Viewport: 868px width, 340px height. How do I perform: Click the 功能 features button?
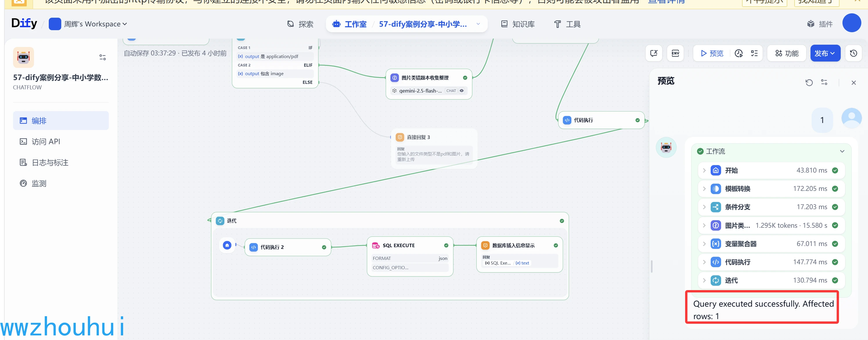coord(786,53)
